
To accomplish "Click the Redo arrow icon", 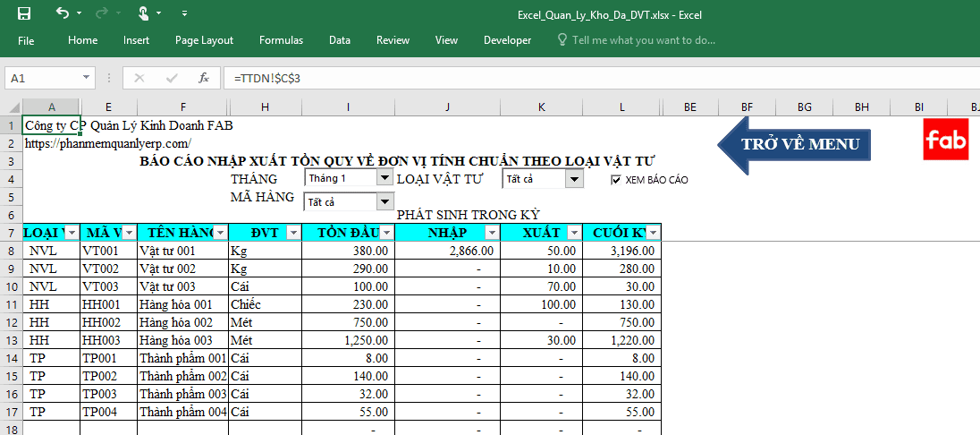I will pos(102,13).
